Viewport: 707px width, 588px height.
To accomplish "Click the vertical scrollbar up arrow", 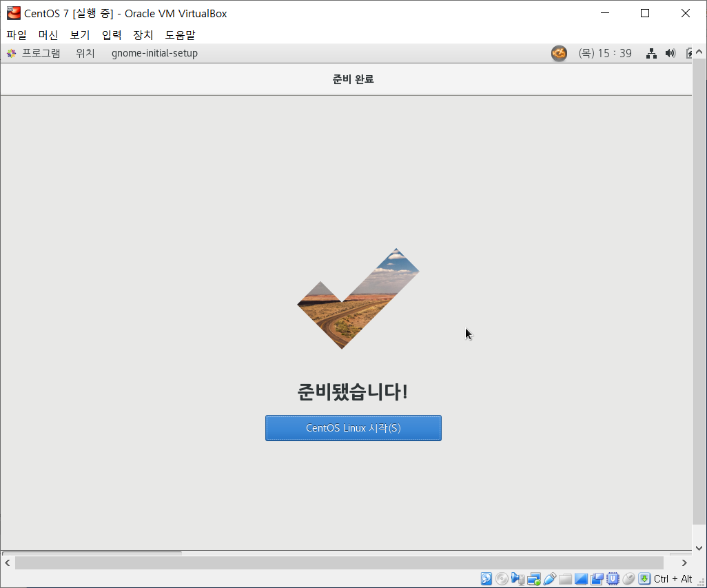I will (x=699, y=52).
